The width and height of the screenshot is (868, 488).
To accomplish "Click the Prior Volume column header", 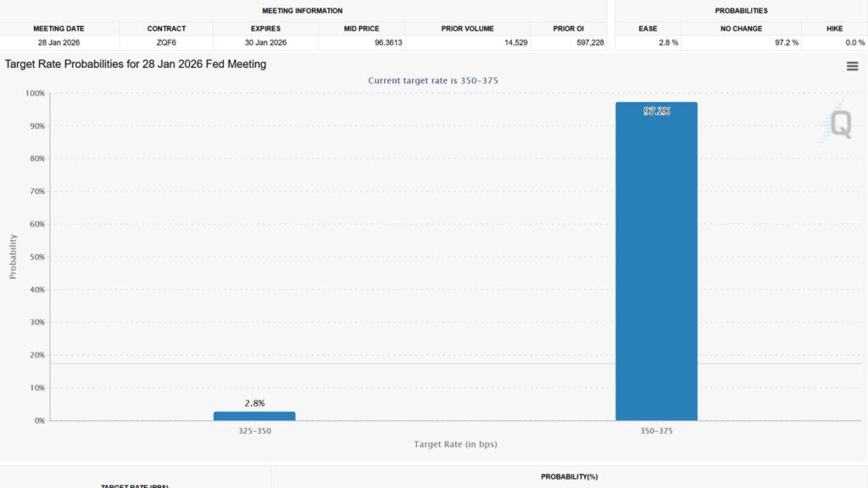I will 468,29.
